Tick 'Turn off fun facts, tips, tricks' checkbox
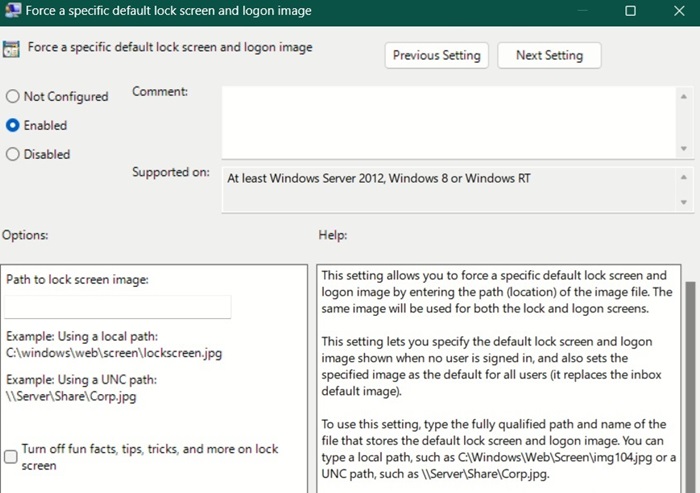The width and height of the screenshot is (700, 493). pos(11,457)
